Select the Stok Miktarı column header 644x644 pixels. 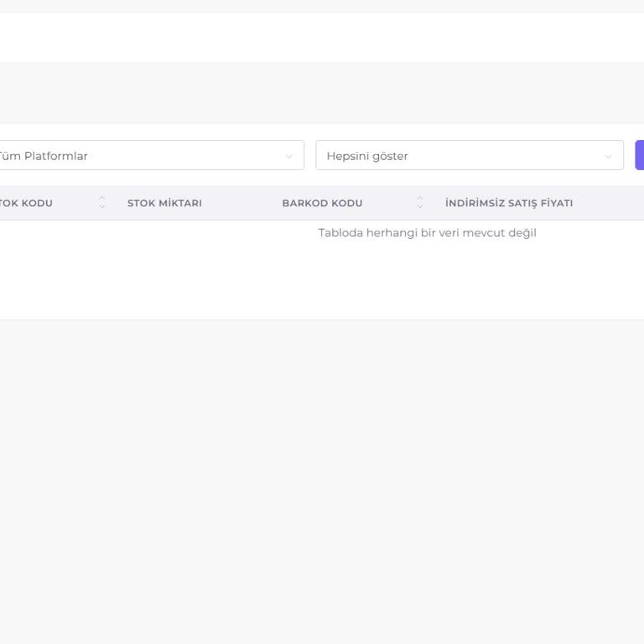click(x=164, y=203)
